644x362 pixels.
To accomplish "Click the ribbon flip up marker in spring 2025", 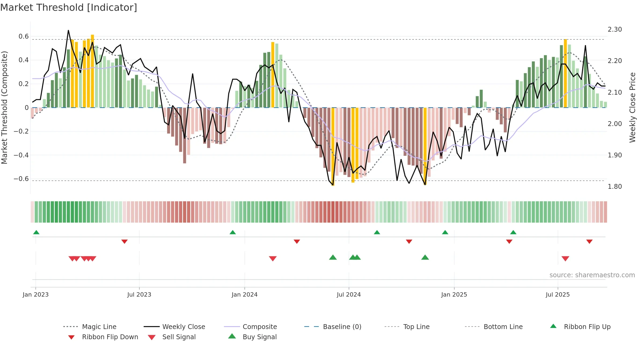I will pyautogui.click(x=513, y=232).
